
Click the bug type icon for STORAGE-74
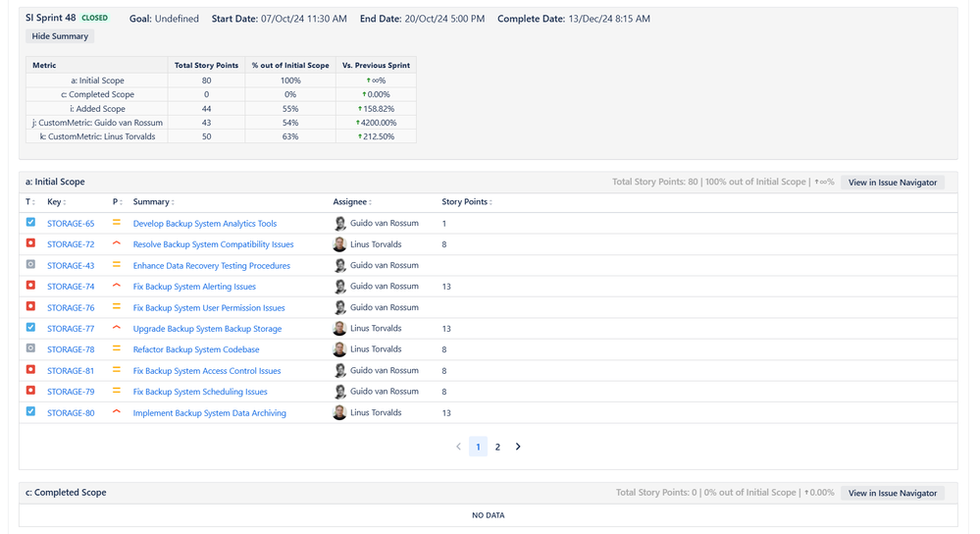point(30,285)
